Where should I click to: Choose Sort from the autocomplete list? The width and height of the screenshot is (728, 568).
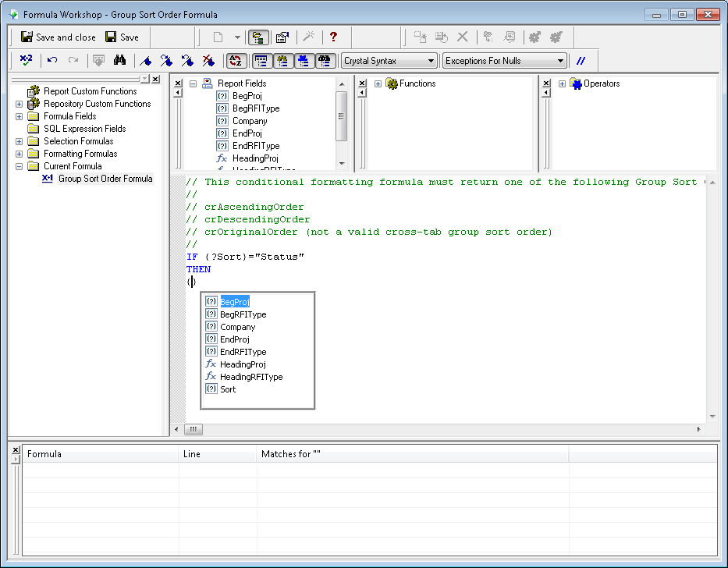[228, 389]
